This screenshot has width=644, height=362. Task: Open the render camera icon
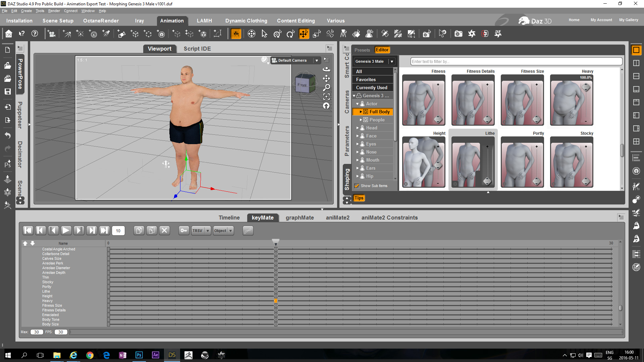(x=458, y=34)
